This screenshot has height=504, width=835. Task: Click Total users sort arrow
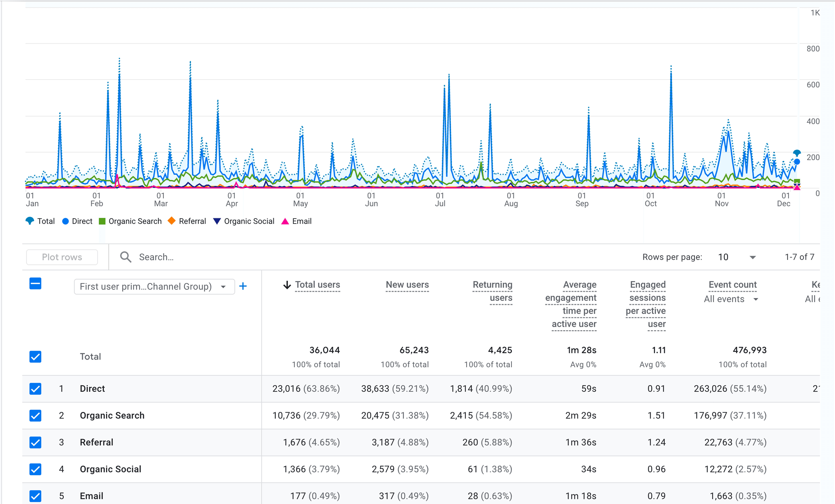click(287, 285)
